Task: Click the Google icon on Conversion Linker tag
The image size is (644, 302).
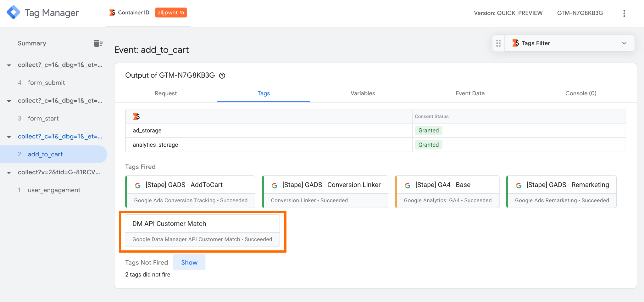Action: click(275, 186)
